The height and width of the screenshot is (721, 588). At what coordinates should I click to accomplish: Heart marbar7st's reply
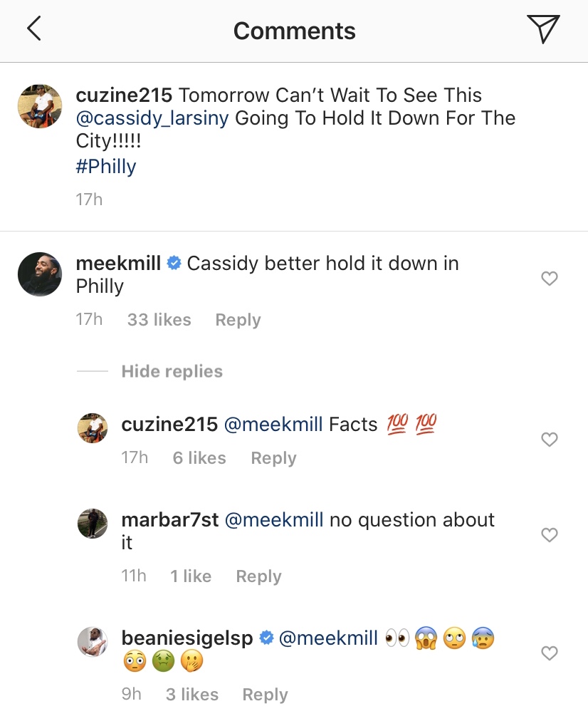coord(549,534)
